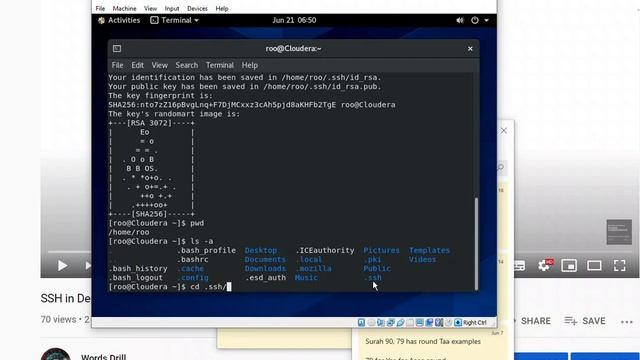Click the VirtualBox shared folders status icon
640x360 pixels.
[410, 323]
